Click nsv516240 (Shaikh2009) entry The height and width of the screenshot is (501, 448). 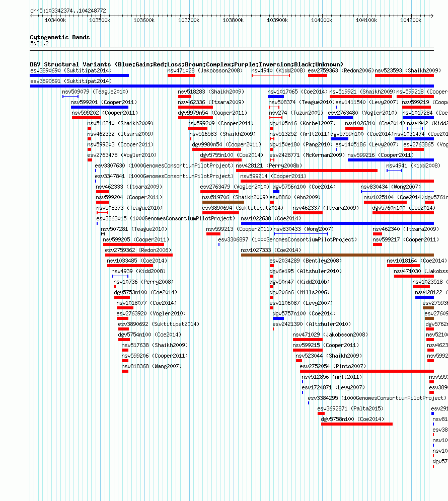coord(120,123)
